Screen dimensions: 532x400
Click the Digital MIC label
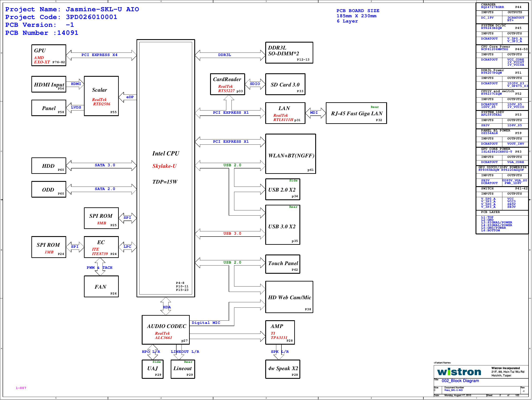pyautogui.click(x=206, y=323)
